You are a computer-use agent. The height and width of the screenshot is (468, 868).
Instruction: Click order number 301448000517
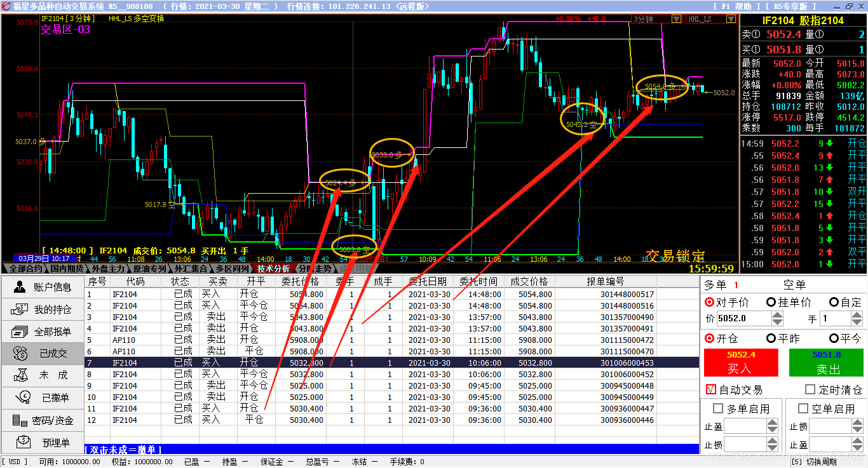pyautogui.click(x=627, y=294)
